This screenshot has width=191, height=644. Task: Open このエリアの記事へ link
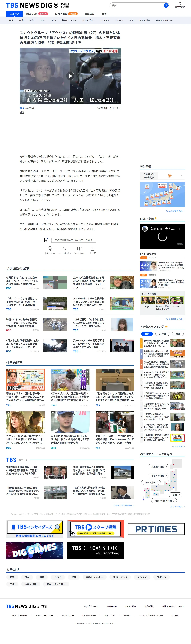tap(124, 505)
